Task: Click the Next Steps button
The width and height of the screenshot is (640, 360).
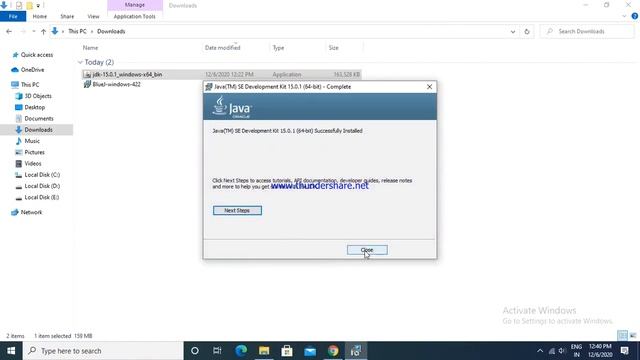Action: tap(237, 210)
